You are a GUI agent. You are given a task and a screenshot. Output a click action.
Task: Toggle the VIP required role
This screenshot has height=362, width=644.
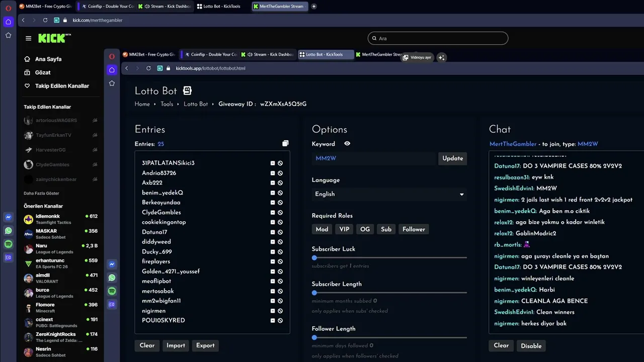(x=344, y=229)
